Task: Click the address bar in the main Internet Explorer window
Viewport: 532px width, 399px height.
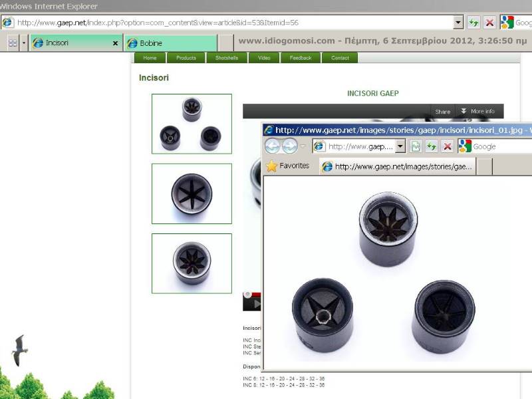Action: (227, 23)
